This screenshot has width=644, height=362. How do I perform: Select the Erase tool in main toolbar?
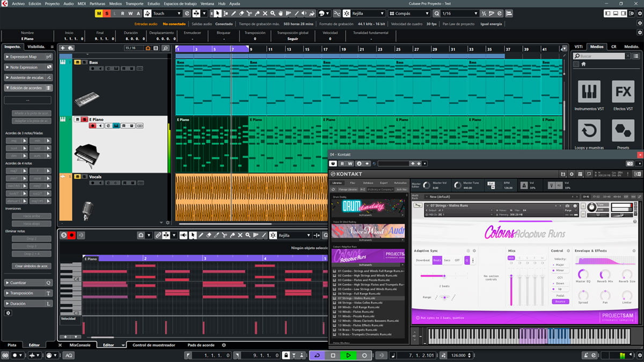click(241, 13)
